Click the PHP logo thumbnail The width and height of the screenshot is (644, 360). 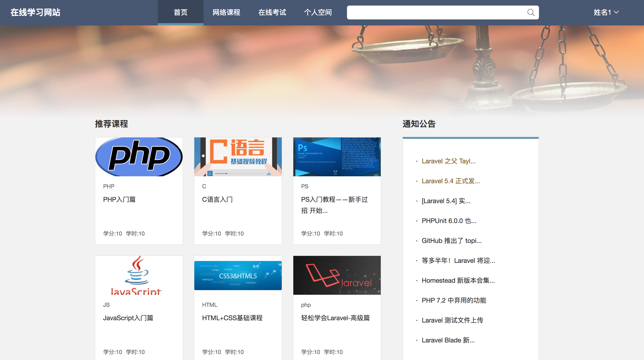point(139,156)
